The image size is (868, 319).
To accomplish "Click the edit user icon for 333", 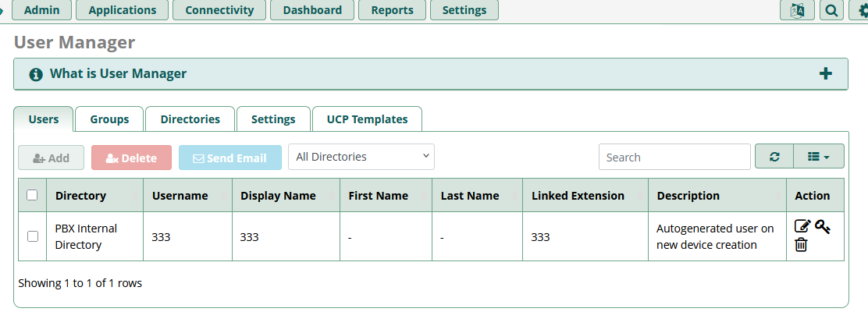I will tap(802, 226).
